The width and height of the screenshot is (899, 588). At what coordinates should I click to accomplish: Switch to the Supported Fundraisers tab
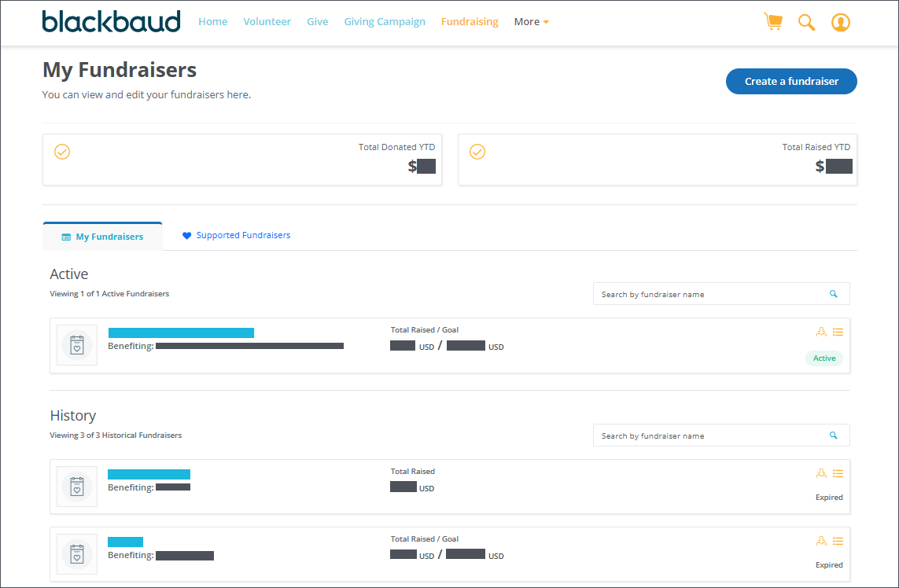(x=237, y=235)
